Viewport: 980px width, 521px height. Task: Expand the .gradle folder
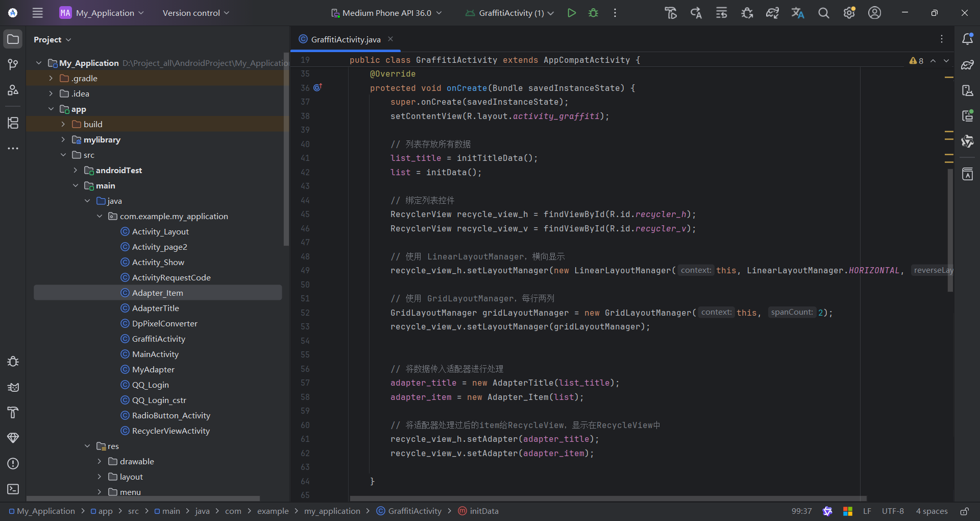point(51,78)
